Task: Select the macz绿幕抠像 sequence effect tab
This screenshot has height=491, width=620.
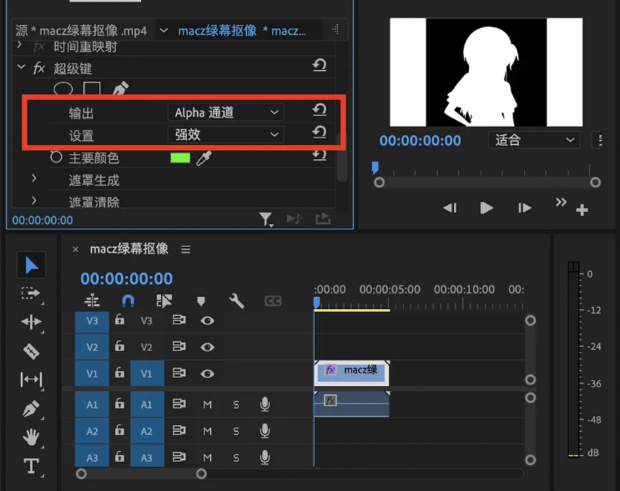Action: tap(242, 30)
